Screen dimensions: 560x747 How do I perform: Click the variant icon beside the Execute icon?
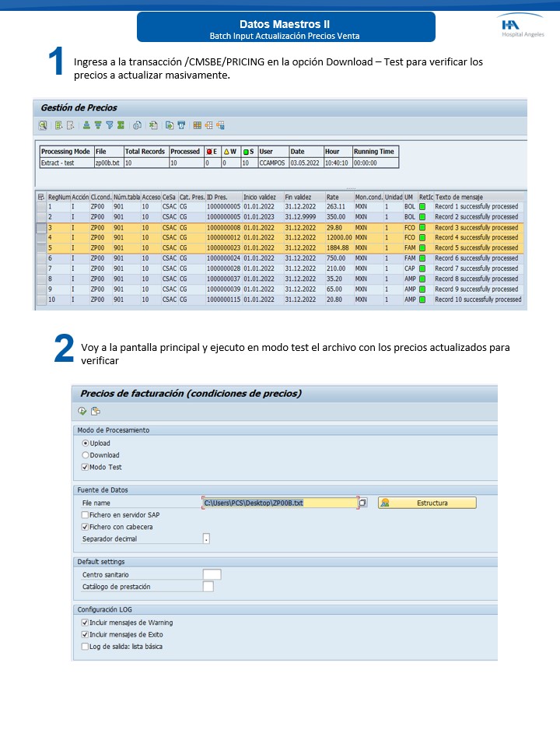[x=96, y=411]
